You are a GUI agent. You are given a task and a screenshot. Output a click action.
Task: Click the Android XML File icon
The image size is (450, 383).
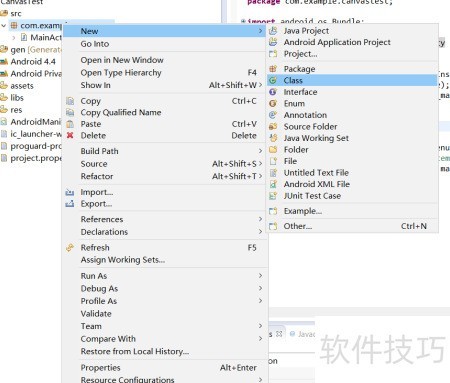click(273, 184)
